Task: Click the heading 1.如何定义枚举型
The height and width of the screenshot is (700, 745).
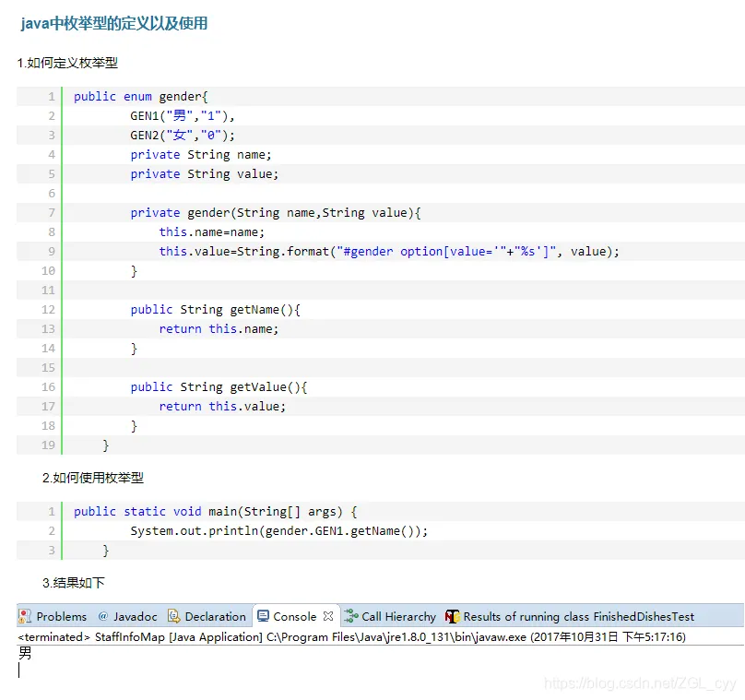Action: pos(67,63)
